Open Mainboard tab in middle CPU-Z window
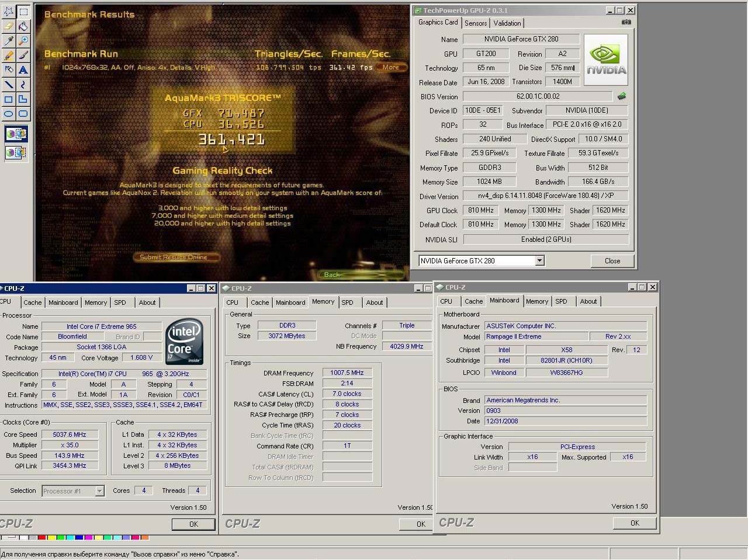The height and width of the screenshot is (560, 748). 290,302
